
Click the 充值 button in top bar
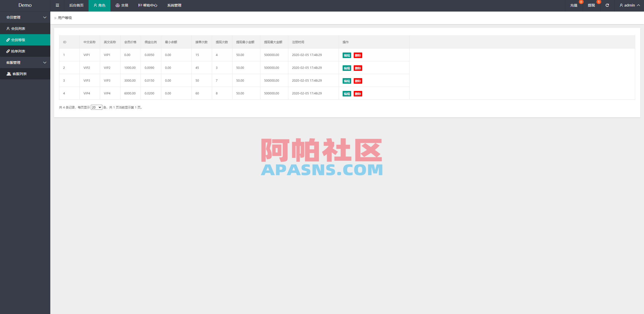pos(574,5)
